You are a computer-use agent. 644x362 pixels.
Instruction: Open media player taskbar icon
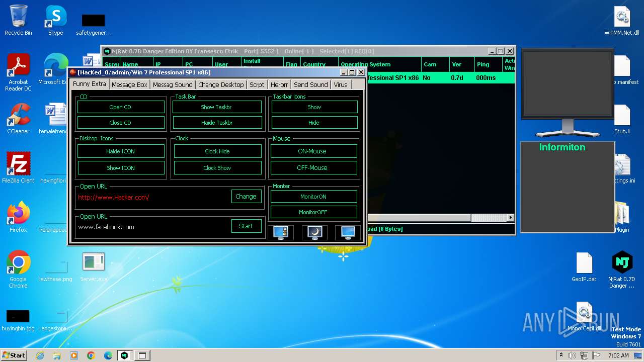(x=74, y=355)
